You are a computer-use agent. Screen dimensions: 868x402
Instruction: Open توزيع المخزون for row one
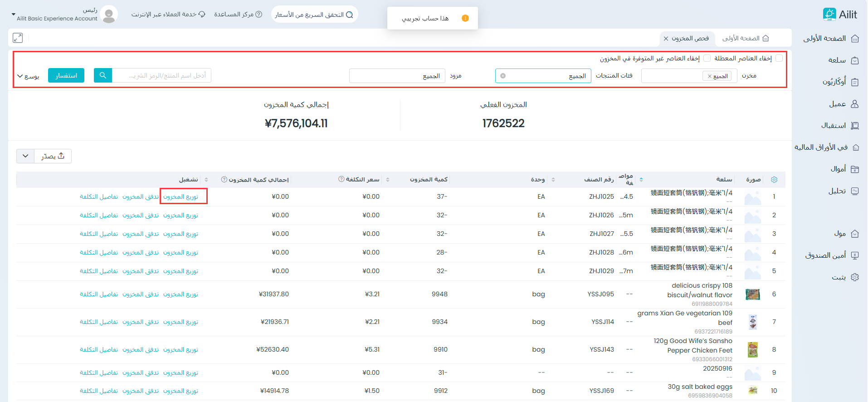click(180, 196)
